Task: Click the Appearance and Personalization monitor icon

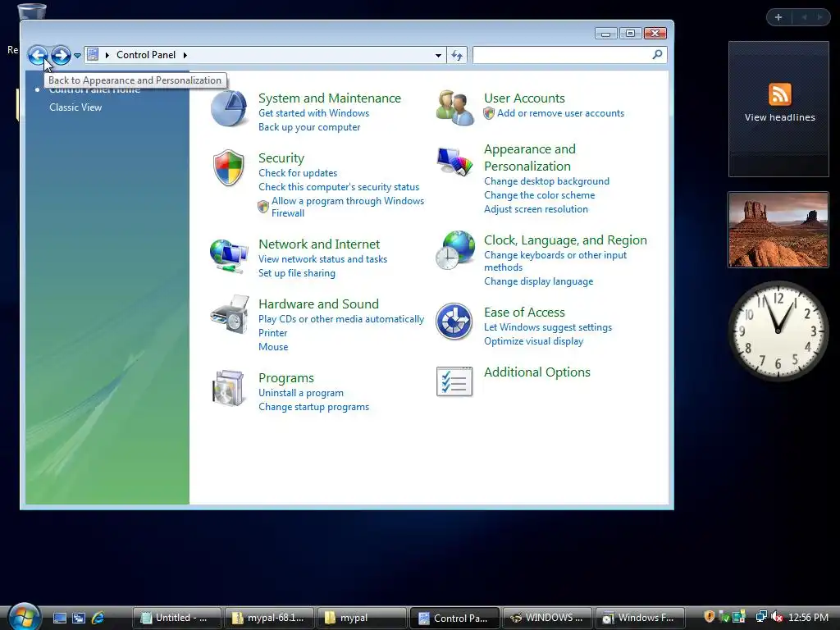Action: (454, 161)
